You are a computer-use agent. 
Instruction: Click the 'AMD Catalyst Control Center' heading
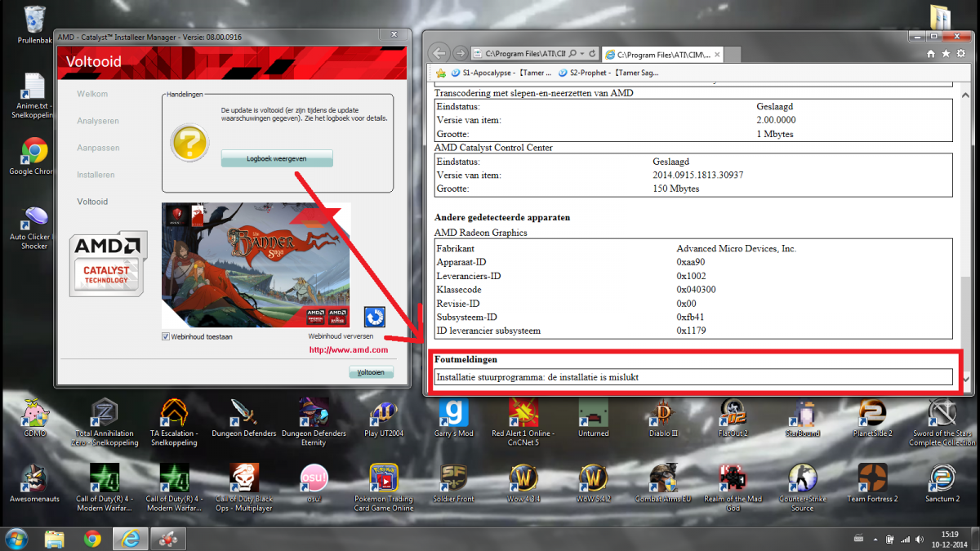(493, 148)
